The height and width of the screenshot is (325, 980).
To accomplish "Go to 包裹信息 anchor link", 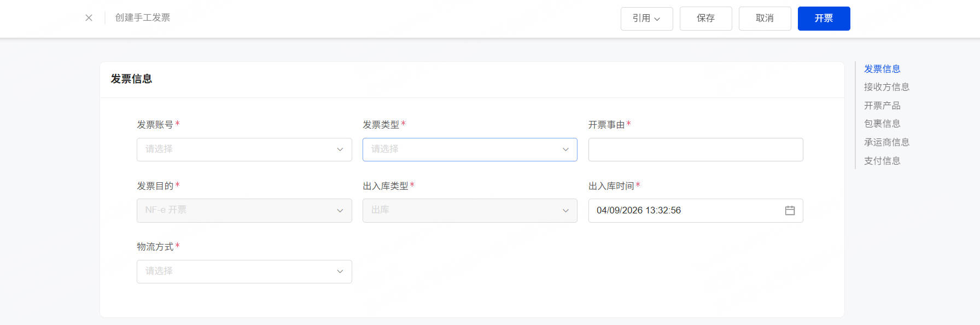I will coord(882,124).
